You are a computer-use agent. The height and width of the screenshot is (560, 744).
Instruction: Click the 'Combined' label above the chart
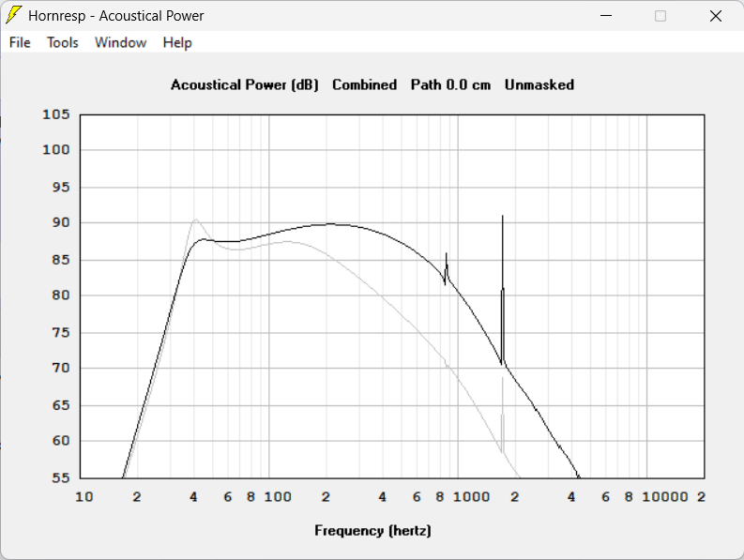364,85
